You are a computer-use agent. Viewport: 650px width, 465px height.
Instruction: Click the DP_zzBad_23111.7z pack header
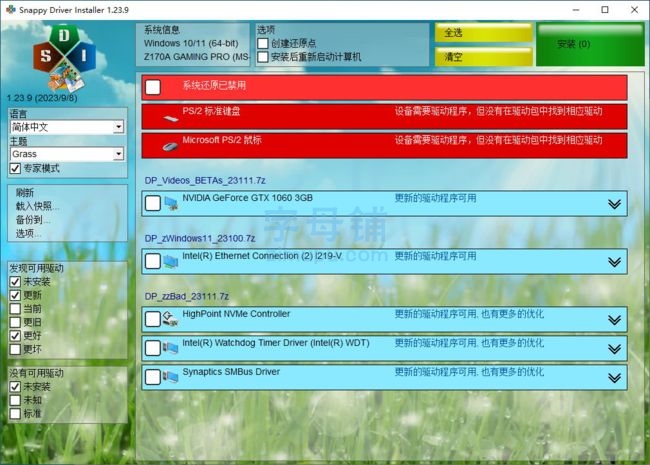pos(187,297)
